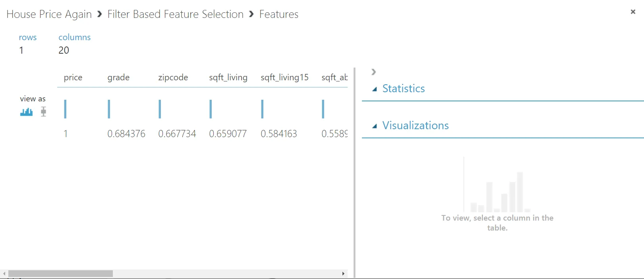Screen dimensions: 644x279
Task: Click the price histogram thumbnail
Action: tap(65, 109)
